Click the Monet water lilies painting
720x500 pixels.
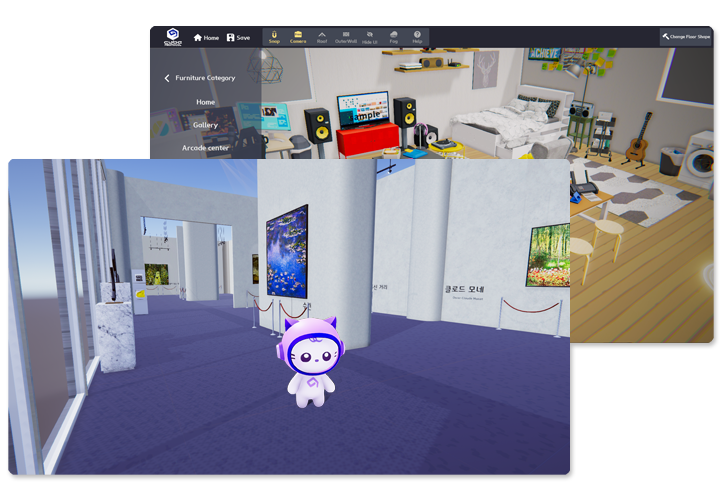coord(287,250)
